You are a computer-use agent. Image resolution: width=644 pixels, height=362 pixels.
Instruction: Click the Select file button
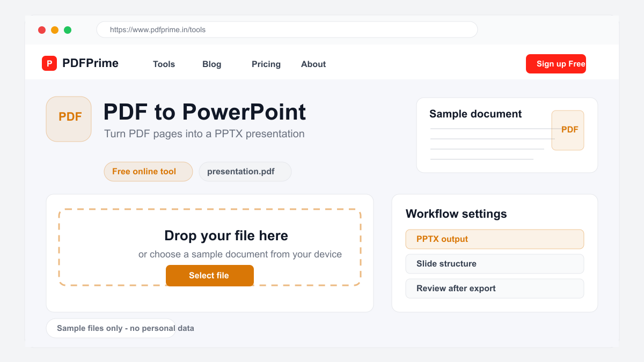click(x=210, y=276)
